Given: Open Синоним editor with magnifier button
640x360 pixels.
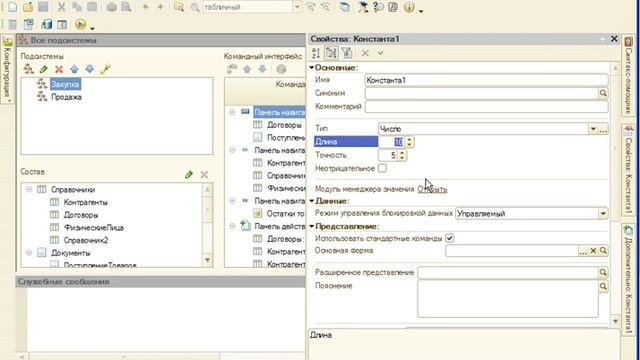Looking at the screenshot, I should coord(603,93).
